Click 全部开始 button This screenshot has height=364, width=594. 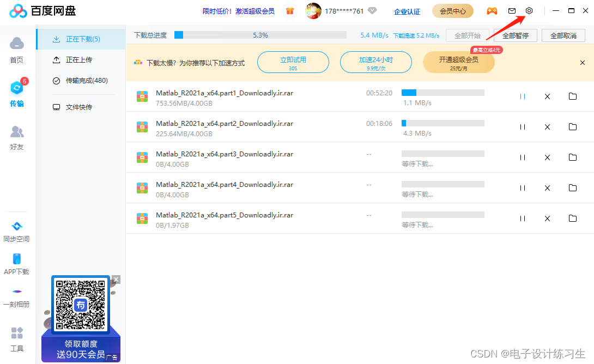click(468, 35)
